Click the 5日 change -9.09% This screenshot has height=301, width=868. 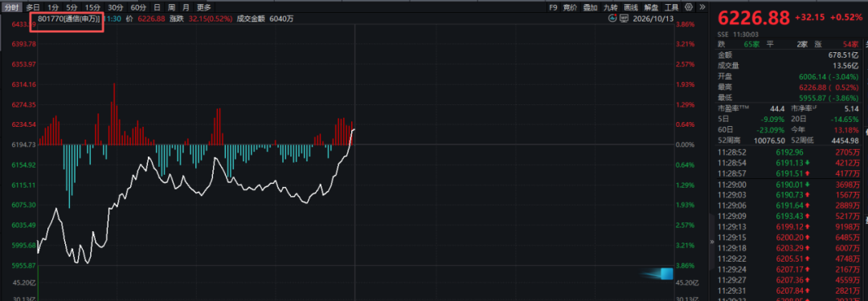773,120
